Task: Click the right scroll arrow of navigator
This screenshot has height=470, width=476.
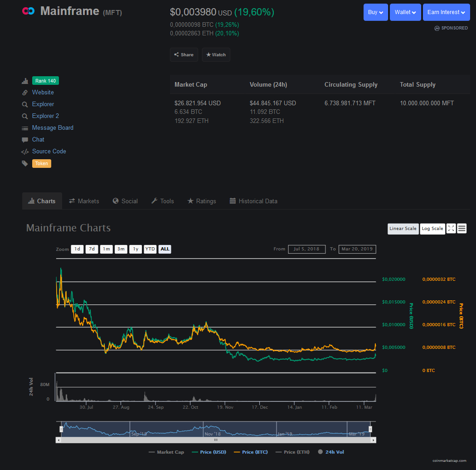Action: (374, 440)
